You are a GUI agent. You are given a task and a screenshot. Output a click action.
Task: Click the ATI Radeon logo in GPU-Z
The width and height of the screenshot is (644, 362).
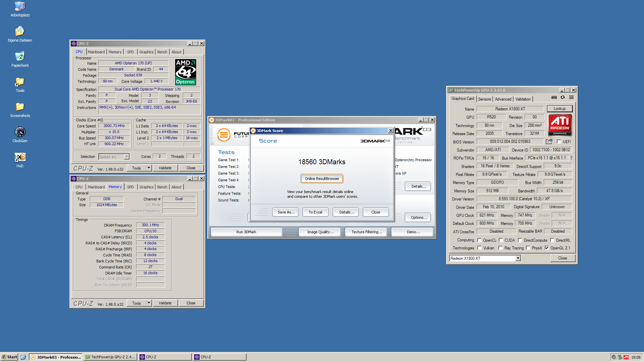[559, 125]
